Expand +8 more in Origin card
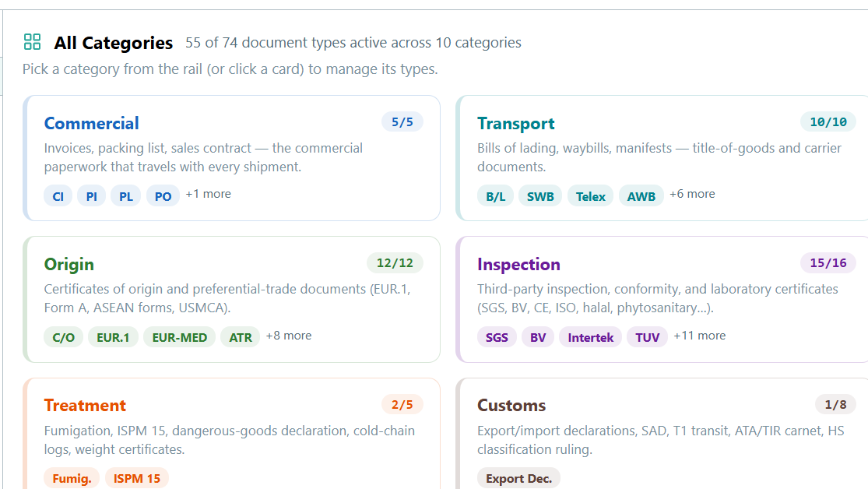This screenshot has height=489, width=868. 288,336
